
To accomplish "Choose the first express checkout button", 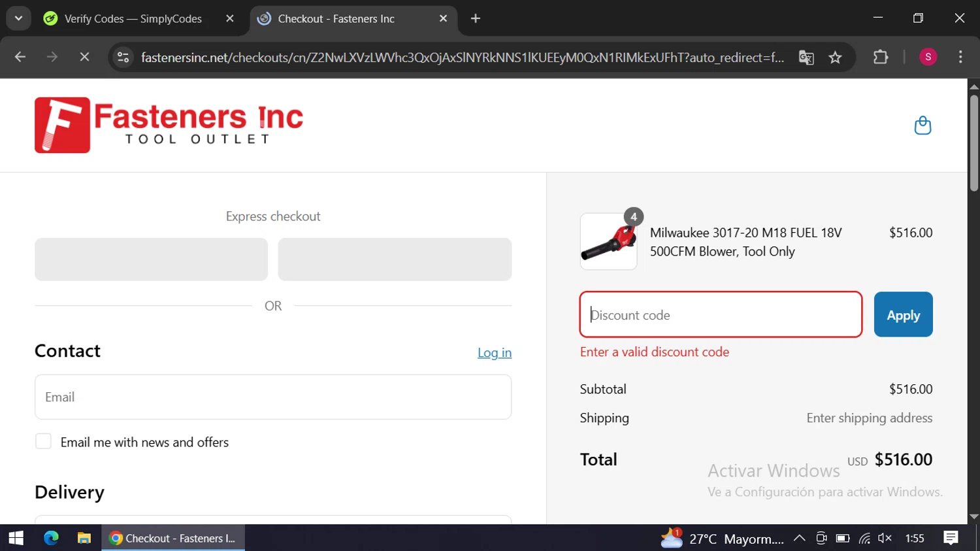I will pyautogui.click(x=151, y=259).
